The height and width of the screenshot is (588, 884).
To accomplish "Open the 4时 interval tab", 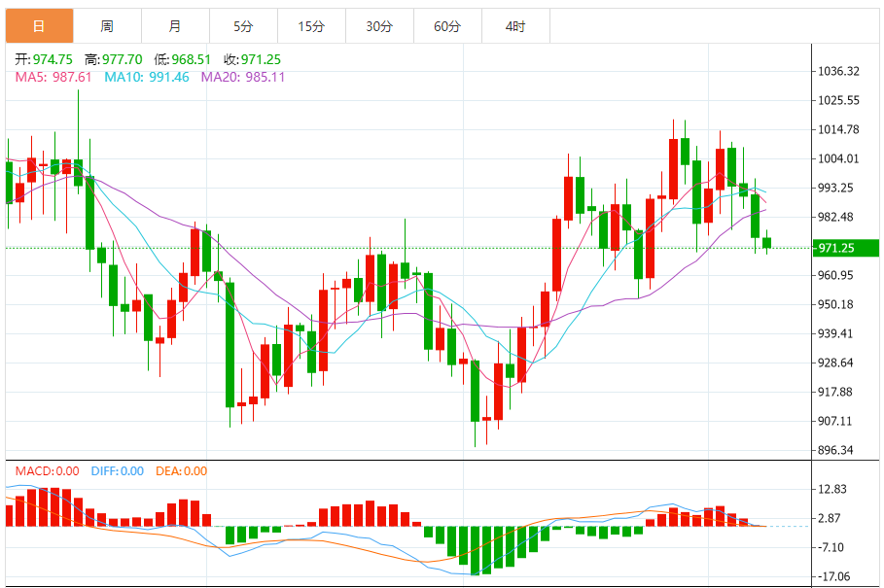I will 515,26.
